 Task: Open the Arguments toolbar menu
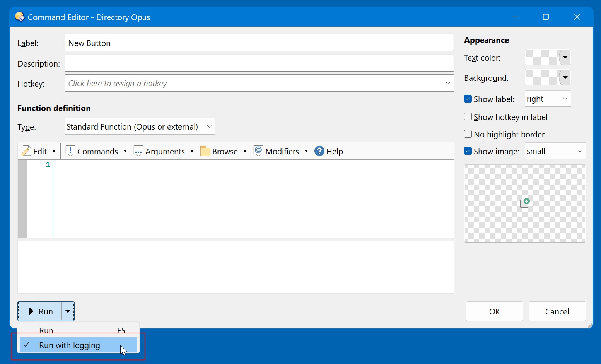point(164,151)
